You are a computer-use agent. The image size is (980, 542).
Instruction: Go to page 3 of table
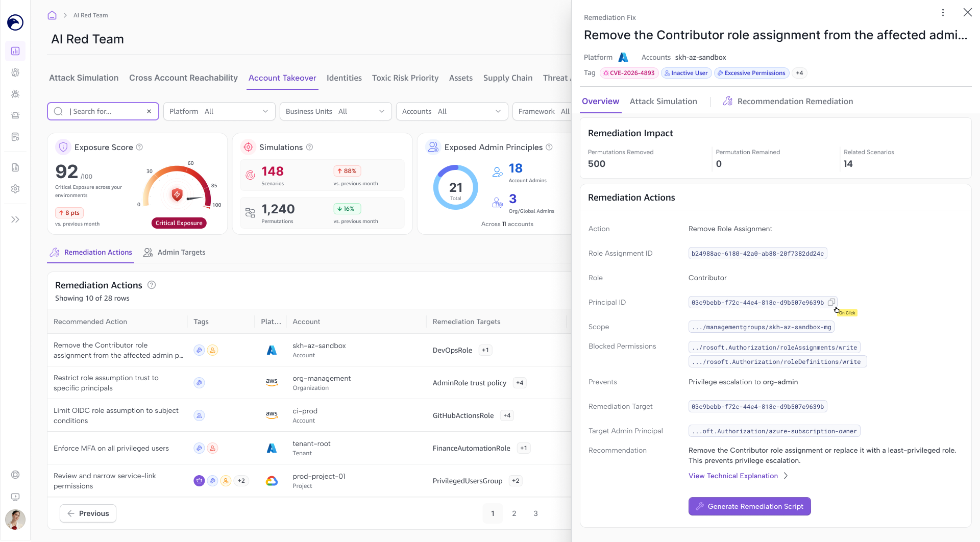pos(535,513)
